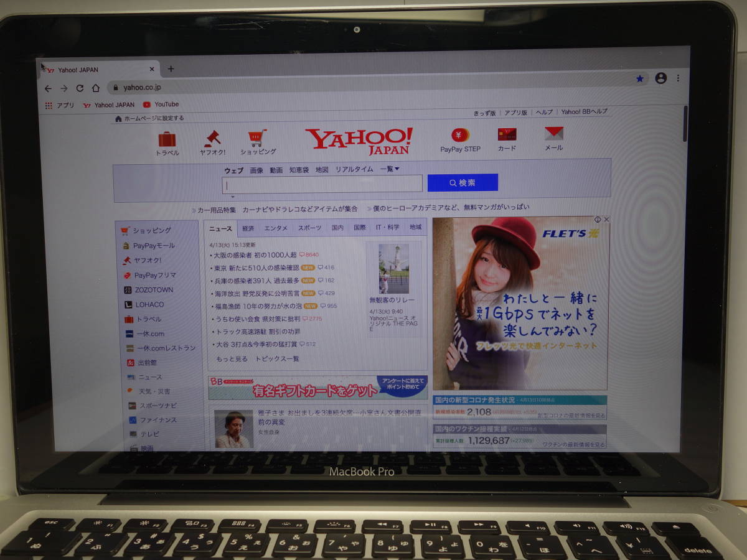The height and width of the screenshot is (560, 747).
Task: Go to the browser home icon
Action: point(96,88)
